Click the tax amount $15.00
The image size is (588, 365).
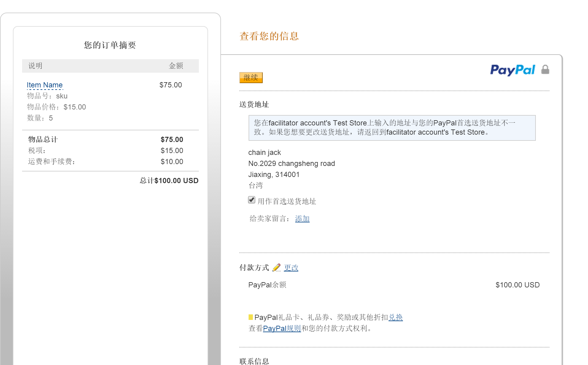click(x=172, y=151)
